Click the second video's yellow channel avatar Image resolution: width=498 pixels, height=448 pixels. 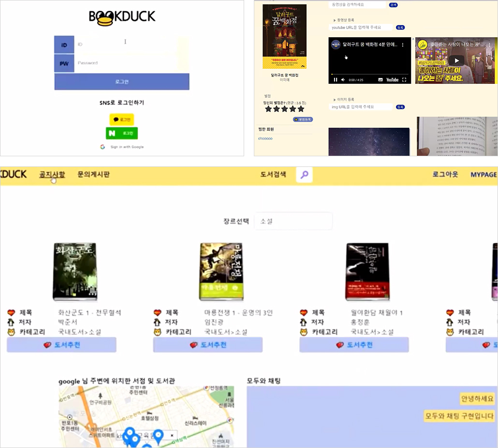tap(423, 45)
